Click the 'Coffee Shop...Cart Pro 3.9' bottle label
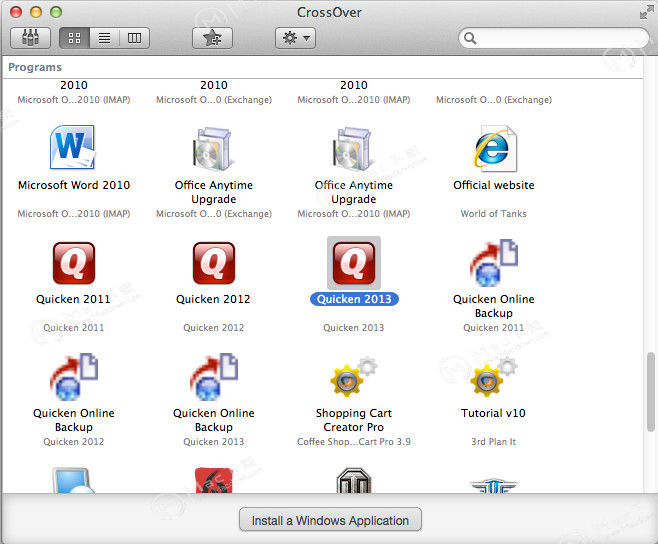Screen dimensions: 658x544 pyautogui.click(x=354, y=442)
